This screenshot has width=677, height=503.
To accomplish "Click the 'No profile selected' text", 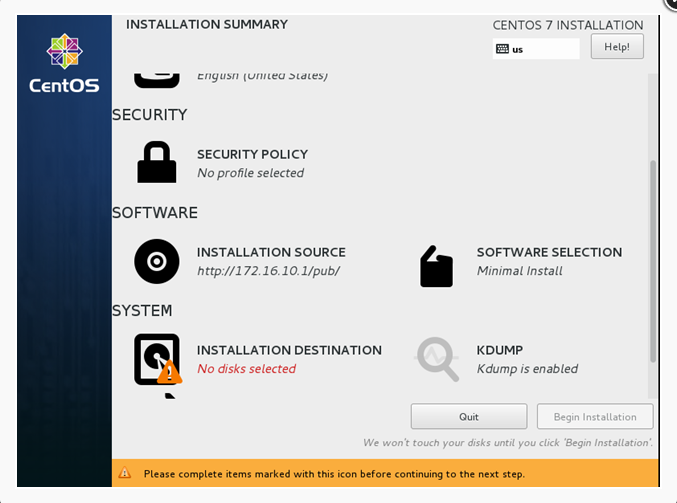I will (x=250, y=173).
